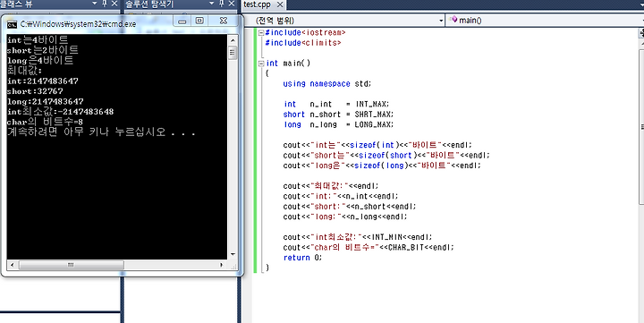Click the cout "최대값:" code line
The height and width of the screenshot is (323, 644).
point(331,186)
